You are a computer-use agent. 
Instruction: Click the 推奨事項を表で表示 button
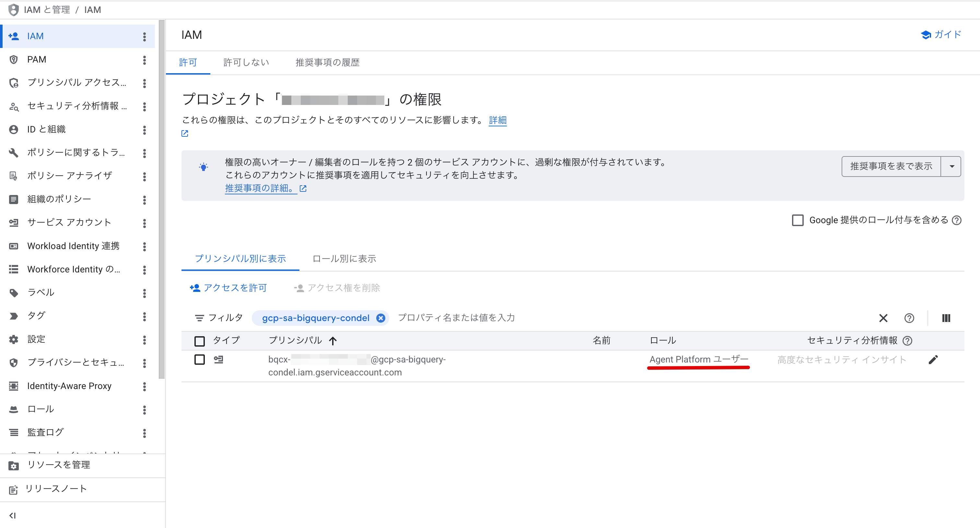pos(891,166)
